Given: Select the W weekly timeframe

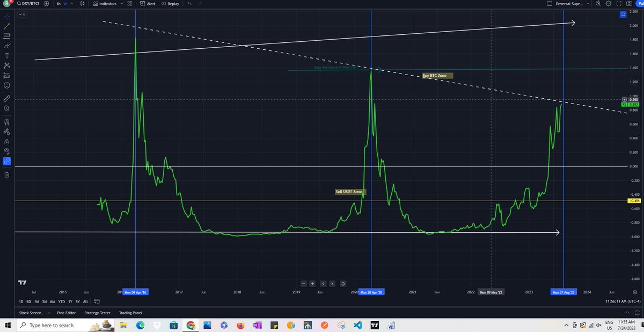Looking at the screenshot, I should 65,3.
